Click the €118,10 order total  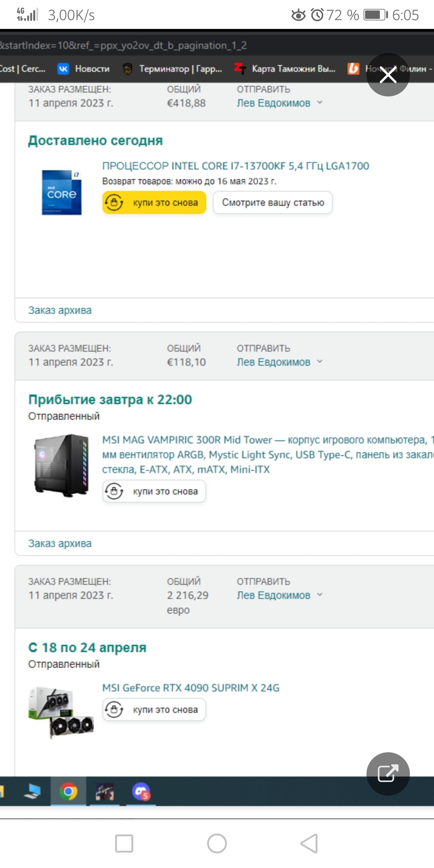click(x=186, y=362)
